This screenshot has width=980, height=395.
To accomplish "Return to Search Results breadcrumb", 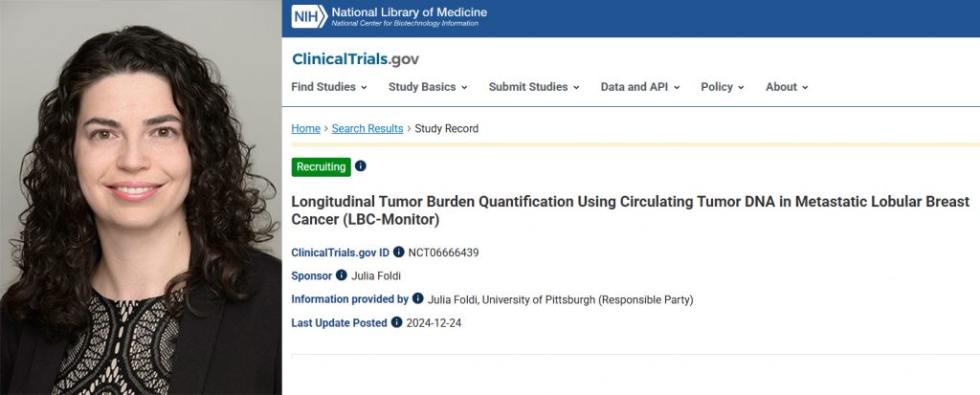I will [x=367, y=129].
